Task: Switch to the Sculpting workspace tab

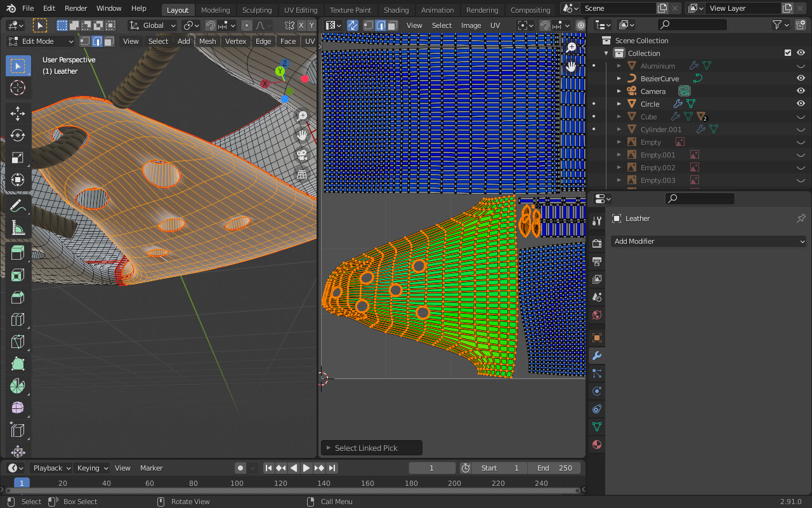Action: coord(257,10)
